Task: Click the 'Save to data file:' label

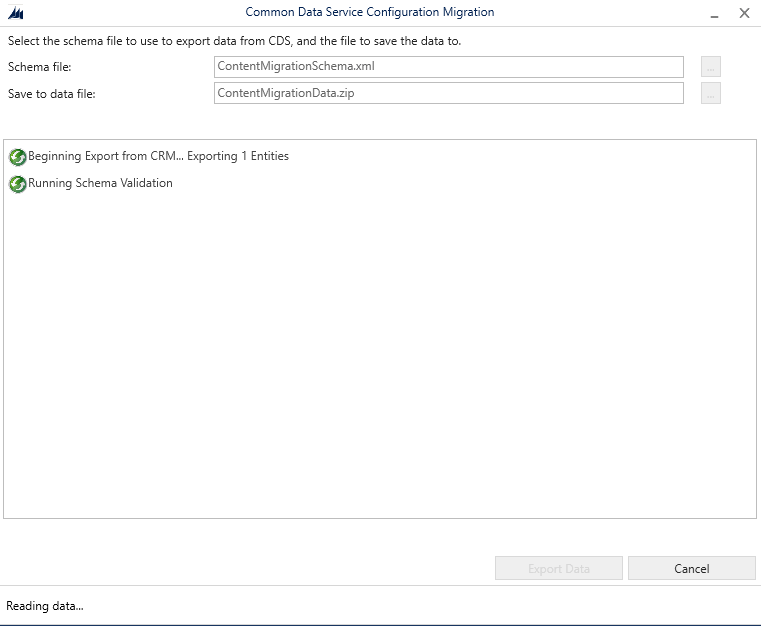Action: (51, 94)
